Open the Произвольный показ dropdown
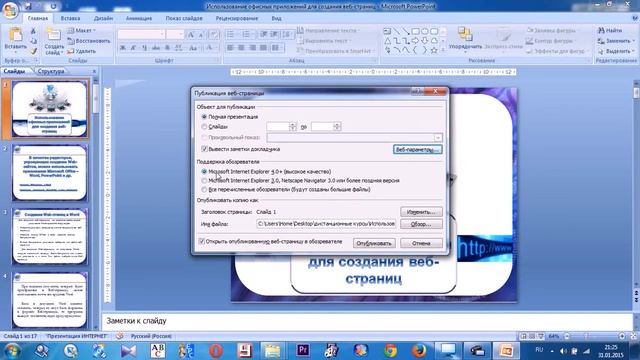 (x=438, y=138)
